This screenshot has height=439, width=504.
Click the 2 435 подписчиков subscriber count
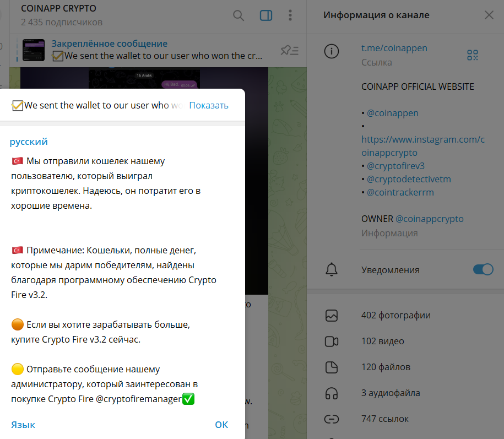(x=62, y=22)
